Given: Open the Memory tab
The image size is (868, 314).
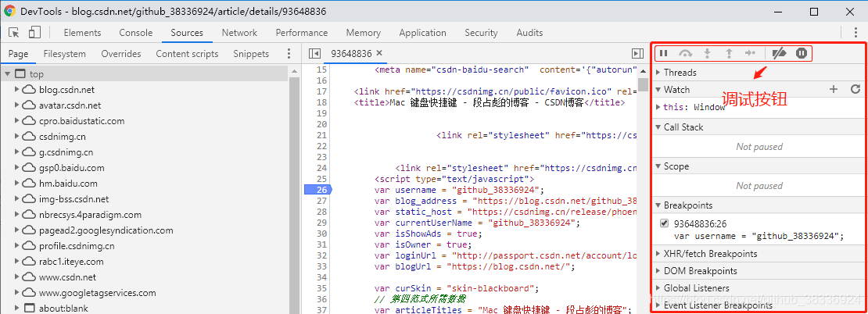Looking at the screenshot, I should (363, 33).
